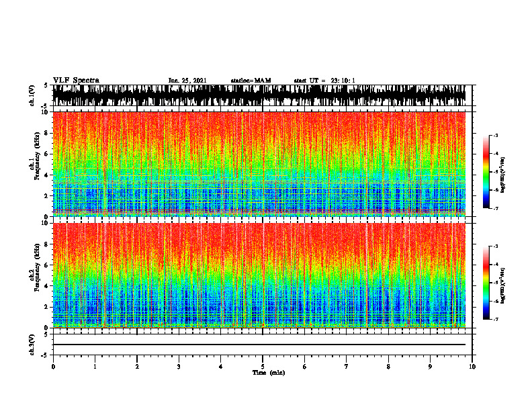The image size is (532, 411).
Task: Click the "2" kHz tick on ch.1 frequency axis
Action: (47, 196)
